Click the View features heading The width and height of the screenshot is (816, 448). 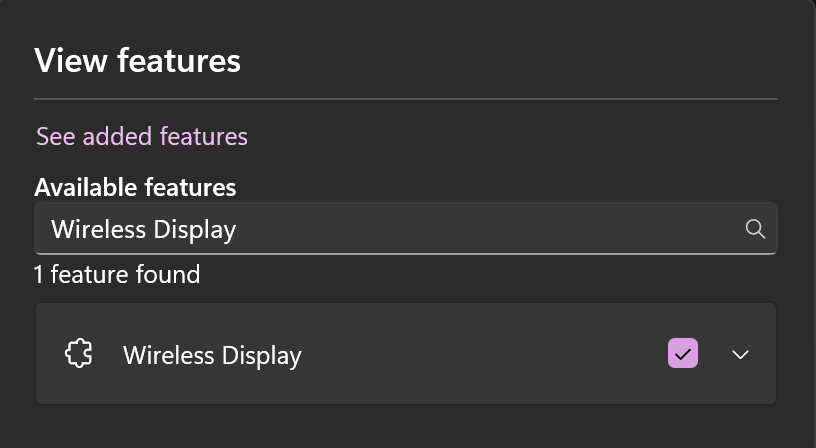tap(137, 61)
